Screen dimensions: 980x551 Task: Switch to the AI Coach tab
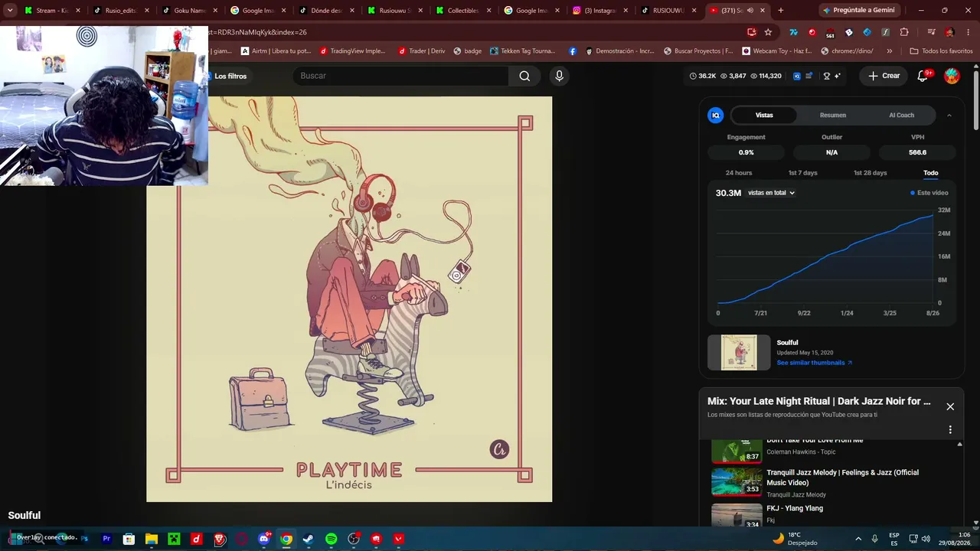pos(901,115)
